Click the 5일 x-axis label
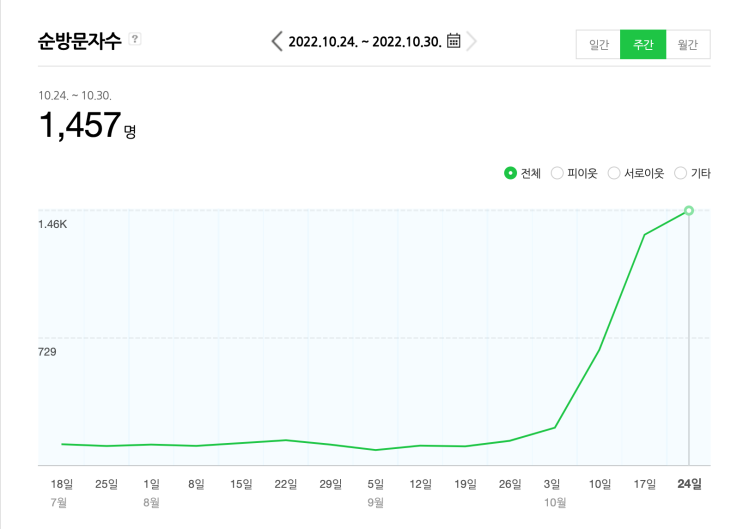Image resolution: width=743 pixels, height=529 pixels. coord(376,484)
